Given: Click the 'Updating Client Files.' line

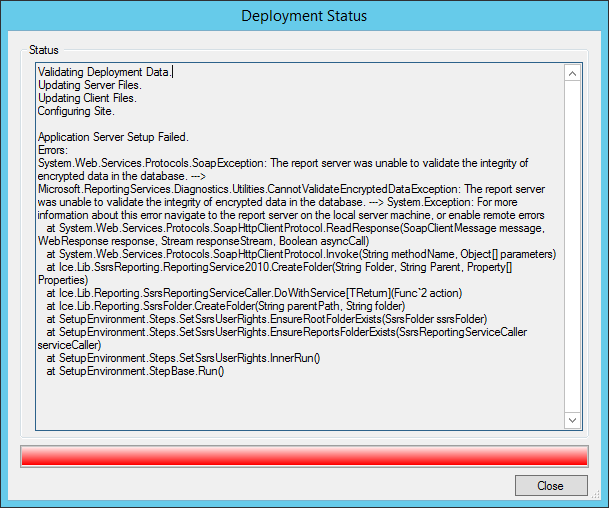Looking at the screenshot, I should pos(87,98).
